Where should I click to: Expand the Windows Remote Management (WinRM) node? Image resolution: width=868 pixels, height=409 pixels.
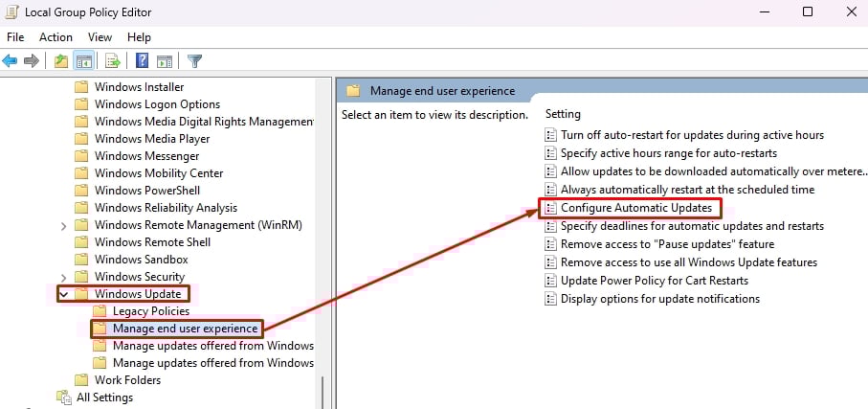[x=64, y=225]
